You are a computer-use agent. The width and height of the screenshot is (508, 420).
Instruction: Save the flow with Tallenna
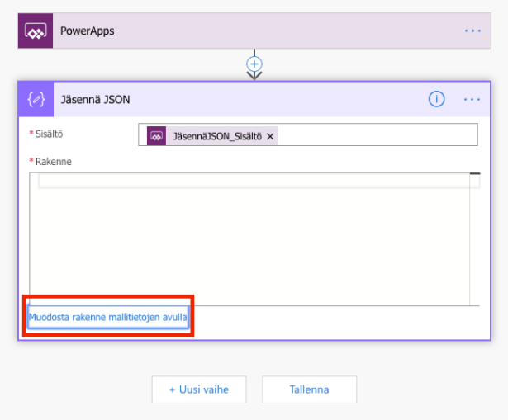point(309,389)
